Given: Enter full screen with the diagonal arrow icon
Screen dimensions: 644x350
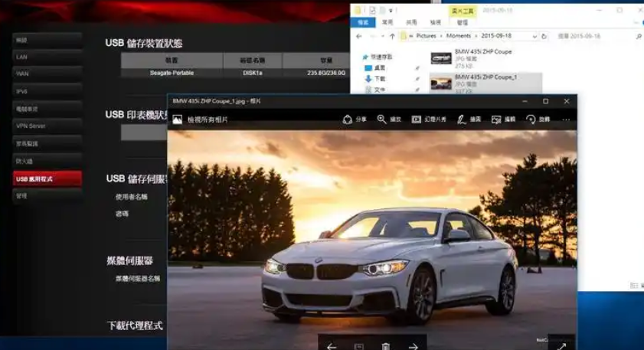Looking at the screenshot, I should tap(561, 346).
